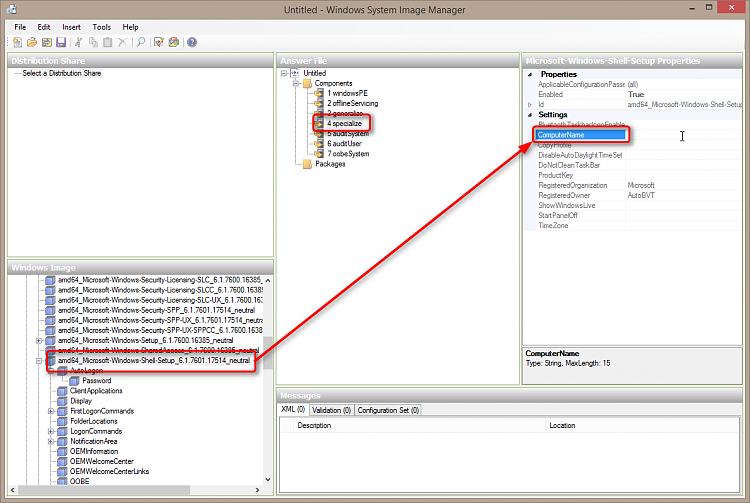
Task: Open the Tools menu
Action: coord(101,27)
